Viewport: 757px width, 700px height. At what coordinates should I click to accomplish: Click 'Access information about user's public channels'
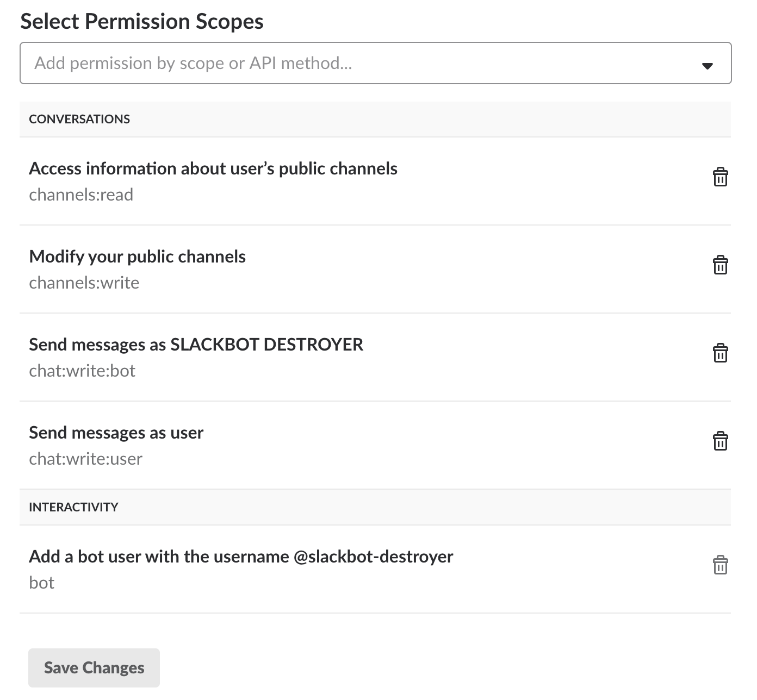tap(213, 168)
